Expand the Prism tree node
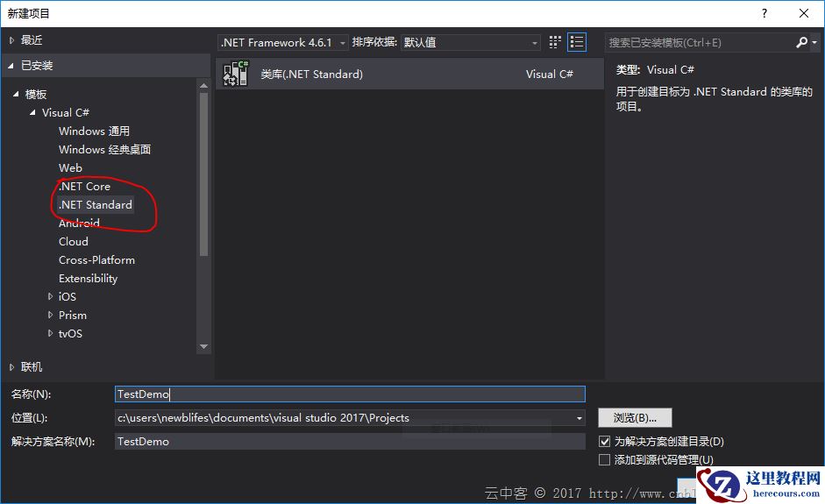The image size is (825, 504). (50, 316)
